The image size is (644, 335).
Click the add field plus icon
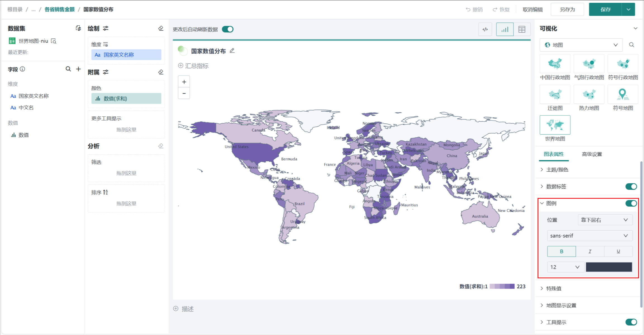pyautogui.click(x=79, y=69)
